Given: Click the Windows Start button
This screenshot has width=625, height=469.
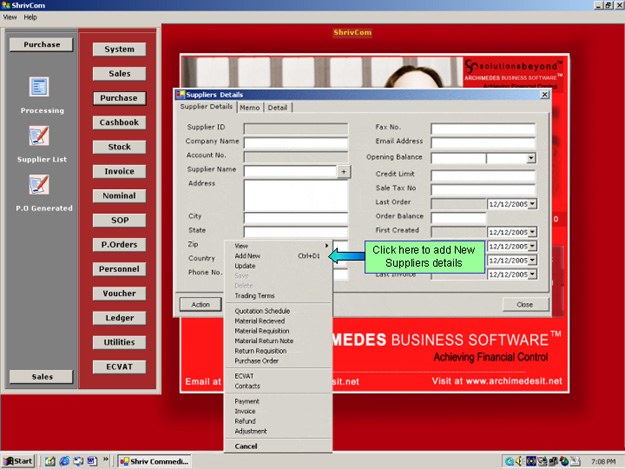Looking at the screenshot, I should point(19,460).
